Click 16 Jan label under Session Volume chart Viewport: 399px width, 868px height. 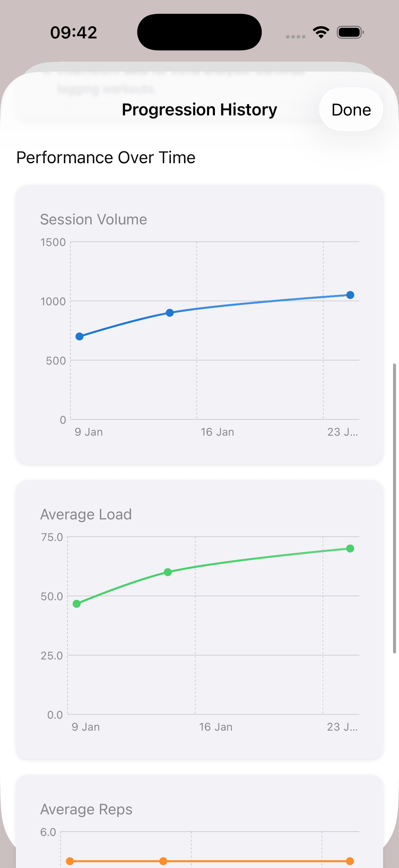pyautogui.click(x=217, y=432)
